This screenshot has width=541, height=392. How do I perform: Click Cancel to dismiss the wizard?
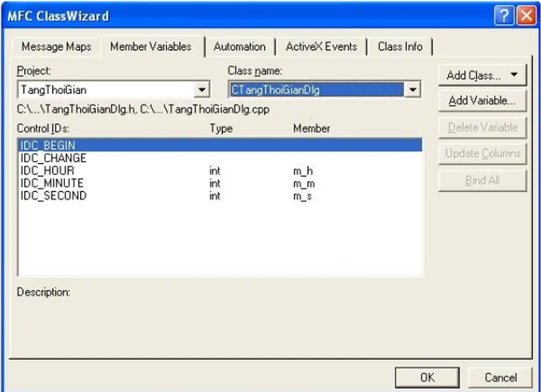point(500,377)
